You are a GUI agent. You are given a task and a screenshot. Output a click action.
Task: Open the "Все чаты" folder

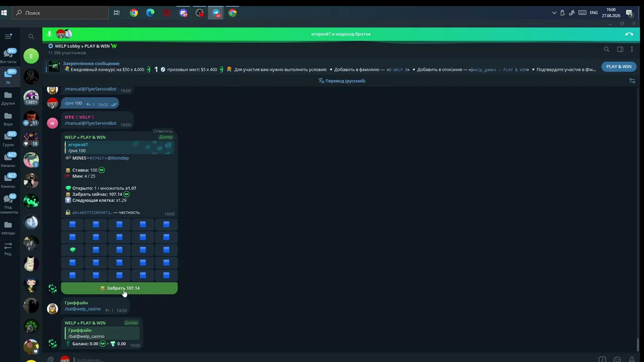(x=8, y=56)
